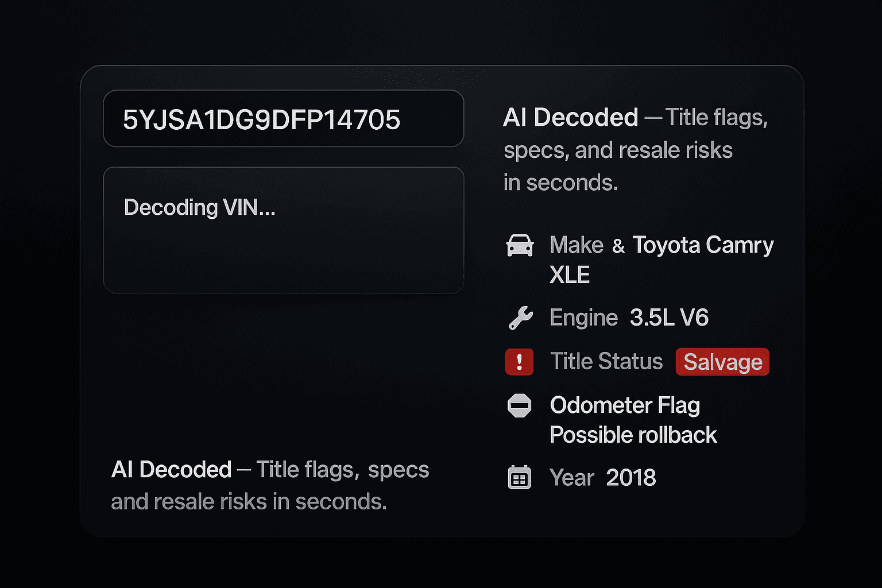Image resolution: width=882 pixels, height=588 pixels.
Task: Focus the VIN input field 5YJSA1DG9DFP14705
Action: 284,119
